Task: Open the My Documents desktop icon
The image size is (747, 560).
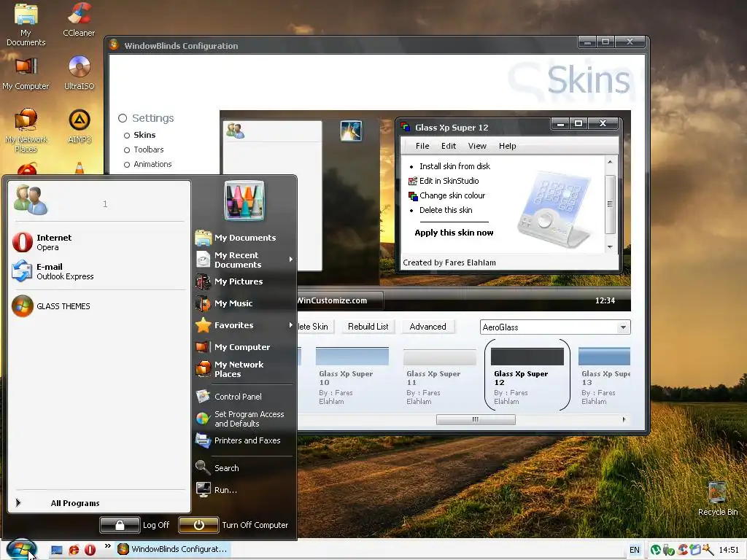Action: tap(26, 24)
